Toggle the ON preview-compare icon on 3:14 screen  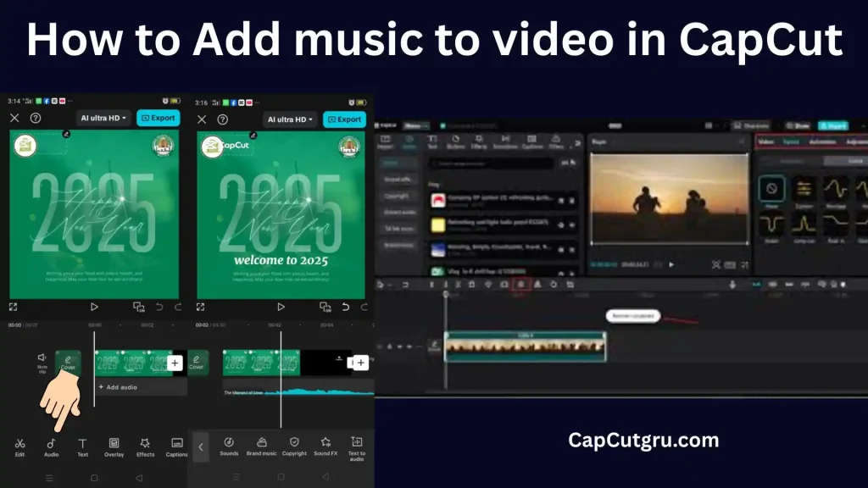(138, 307)
